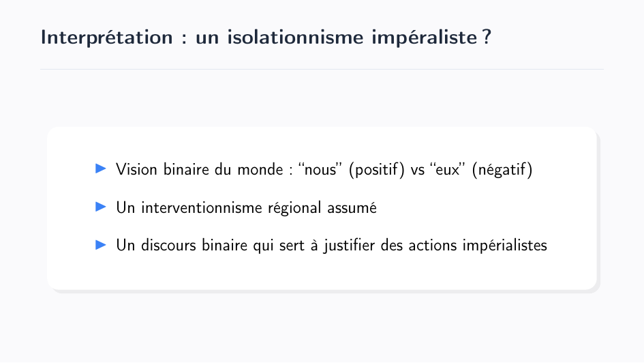Click the blue triangle bullet beside "Vision binaire"
Screen dimensions: 644x363
coord(101,168)
